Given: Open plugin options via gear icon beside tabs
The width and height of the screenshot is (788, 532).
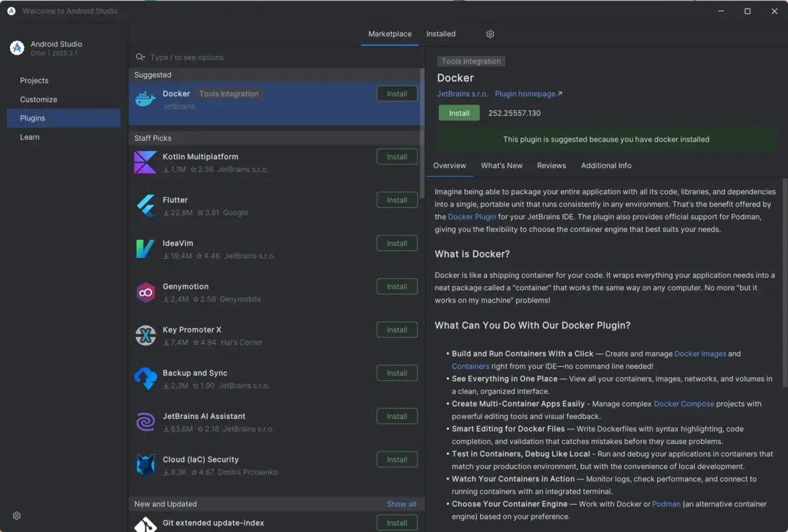Looking at the screenshot, I should tap(489, 34).
